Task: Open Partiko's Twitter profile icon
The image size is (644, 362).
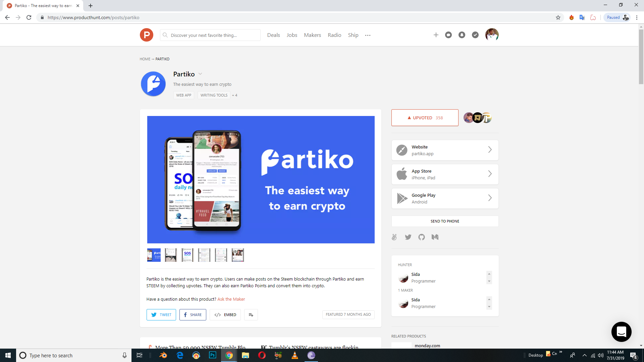Action: click(408, 237)
